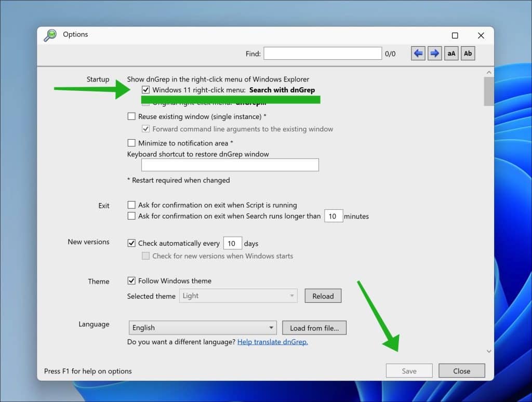Screen dimensions: 532x402
Task: Check confirmation on exit when Script is running
Action: [131, 205]
